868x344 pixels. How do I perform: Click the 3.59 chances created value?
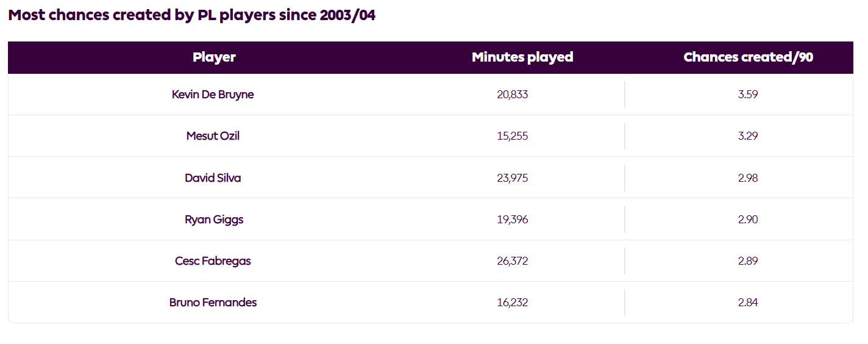[x=747, y=95]
